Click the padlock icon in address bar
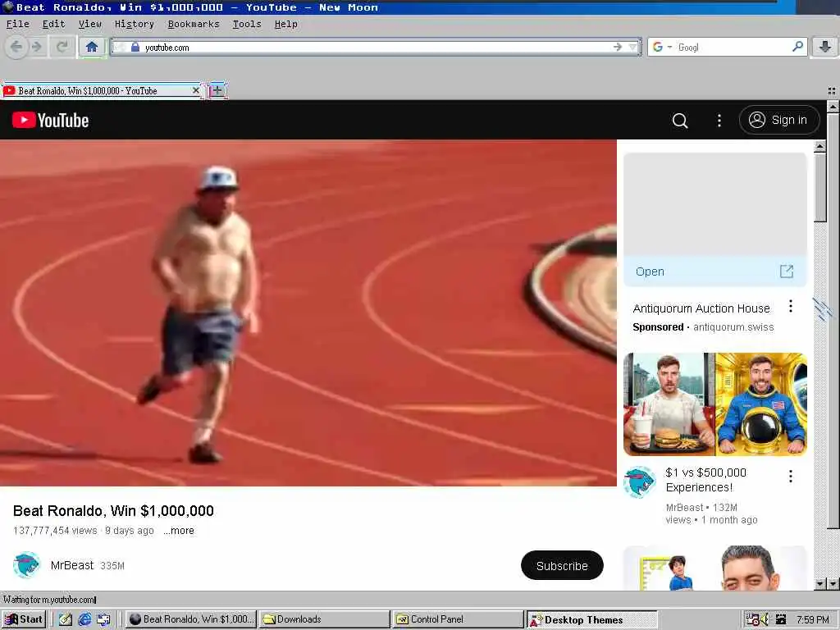Image resolution: width=840 pixels, height=630 pixels. coord(135,47)
